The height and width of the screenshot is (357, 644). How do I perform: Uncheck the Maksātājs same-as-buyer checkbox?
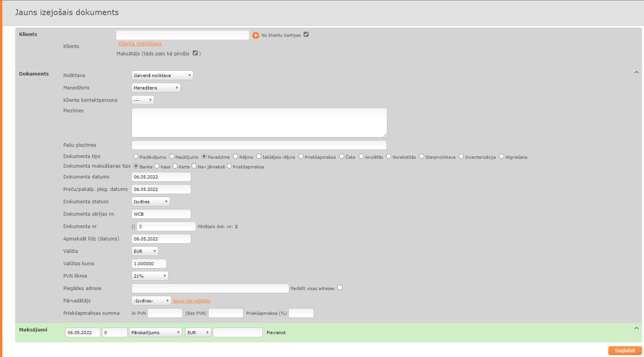point(195,53)
